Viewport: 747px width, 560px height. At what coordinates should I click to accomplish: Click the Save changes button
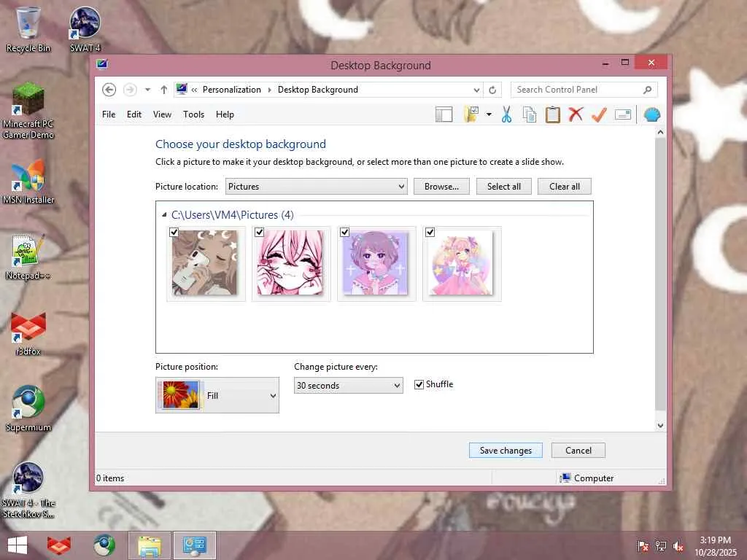pos(506,451)
